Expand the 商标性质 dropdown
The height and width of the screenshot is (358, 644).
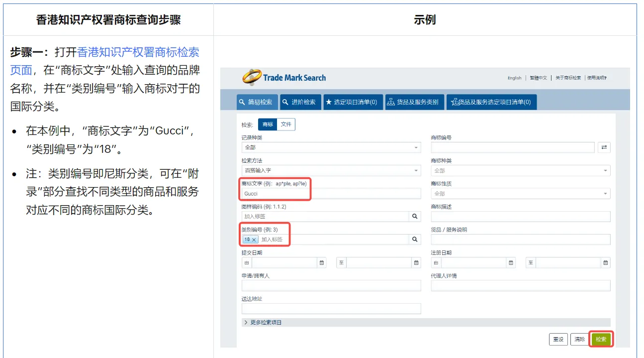(521, 193)
